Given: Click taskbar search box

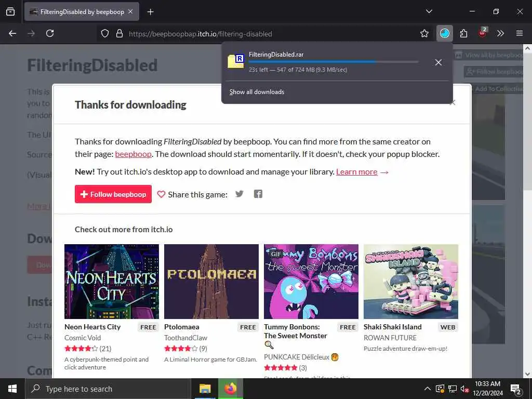Looking at the screenshot, I should coord(108,389).
